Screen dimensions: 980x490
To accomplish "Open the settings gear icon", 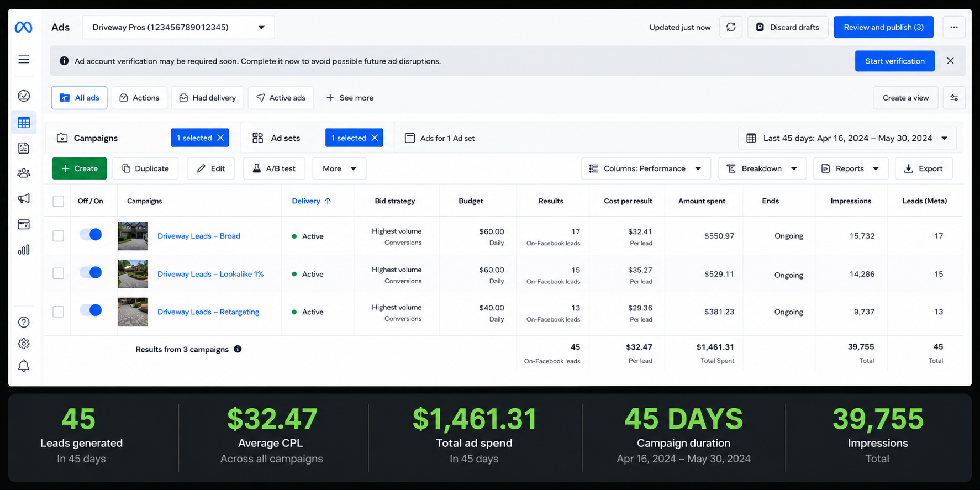I will point(24,344).
